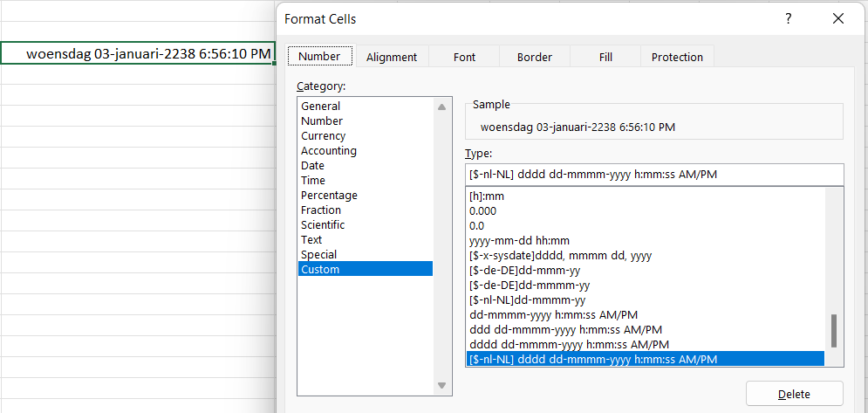
Task: Click the Type format input field
Action: tap(654, 174)
